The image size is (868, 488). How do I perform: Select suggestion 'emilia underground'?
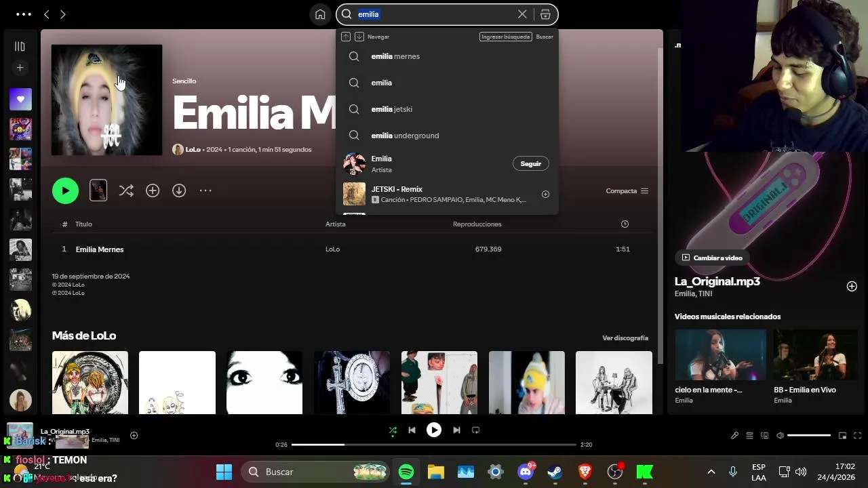click(x=447, y=136)
